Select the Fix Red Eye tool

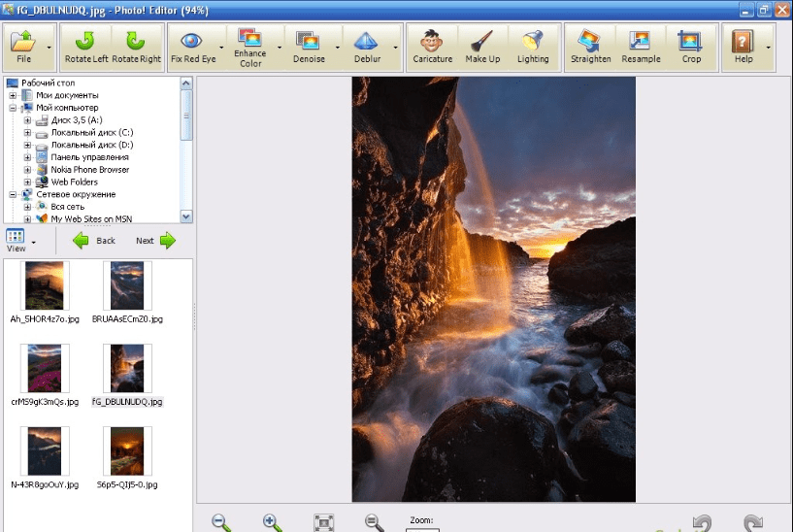pos(191,47)
